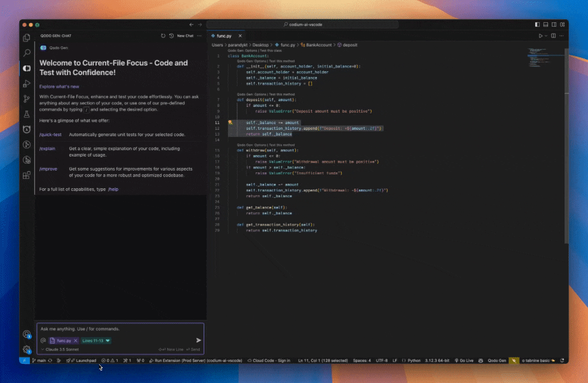The height and width of the screenshot is (383, 588).
Task: Select the 3.12.3 64-bit Python interpreter
Action: (x=437, y=361)
